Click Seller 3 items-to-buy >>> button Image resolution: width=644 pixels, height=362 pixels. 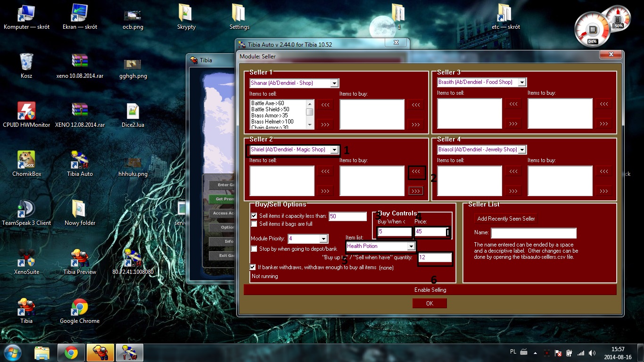coord(603,123)
